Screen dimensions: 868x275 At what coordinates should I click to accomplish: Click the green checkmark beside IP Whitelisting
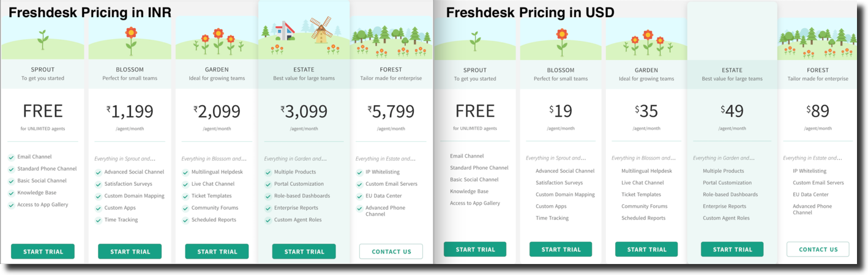(x=359, y=172)
